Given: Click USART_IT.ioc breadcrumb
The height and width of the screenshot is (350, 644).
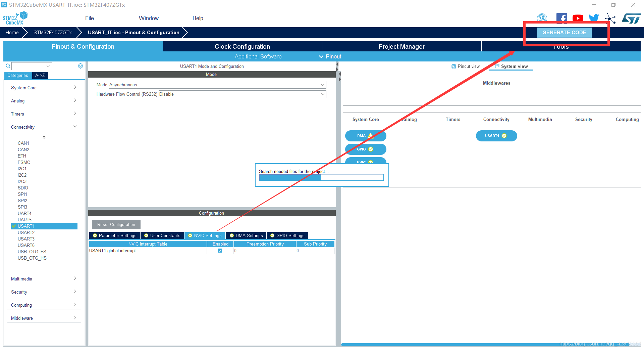Looking at the screenshot, I should point(133,33).
